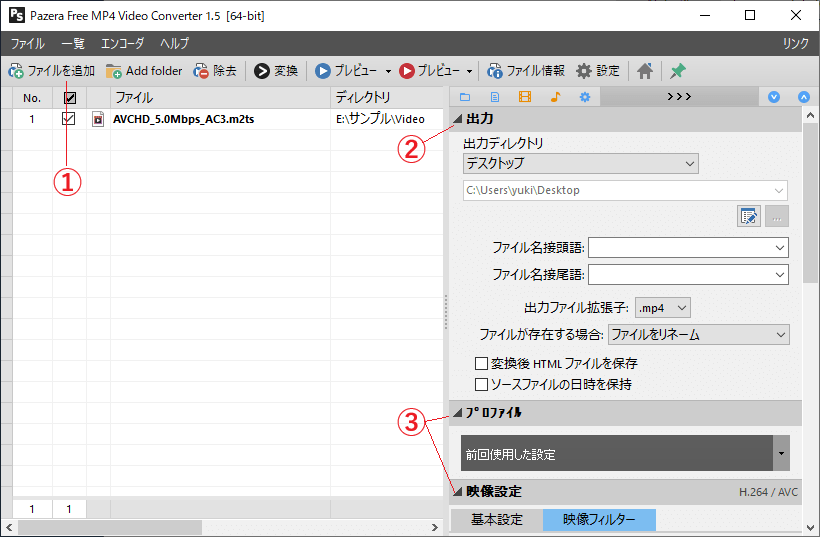Screen dimensions: 820x537
Task: Sort by the No. column header
Action: pyautogui.click(x=32, y=98)
